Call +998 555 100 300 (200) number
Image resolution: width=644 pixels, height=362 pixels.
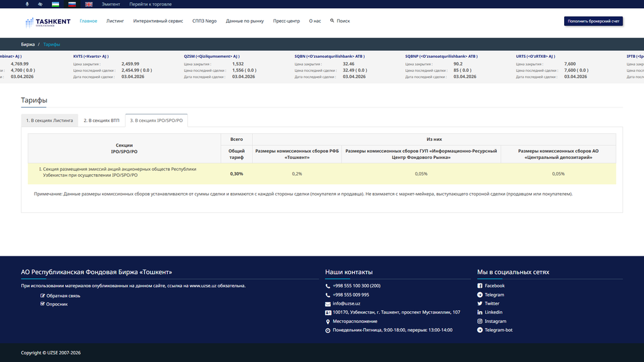[x=357, y=286]
